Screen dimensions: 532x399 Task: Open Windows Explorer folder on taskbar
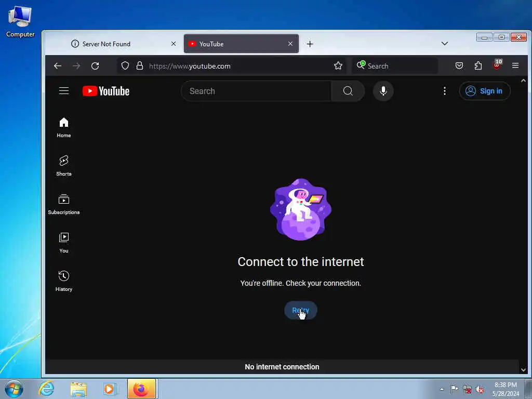point(79,389)
